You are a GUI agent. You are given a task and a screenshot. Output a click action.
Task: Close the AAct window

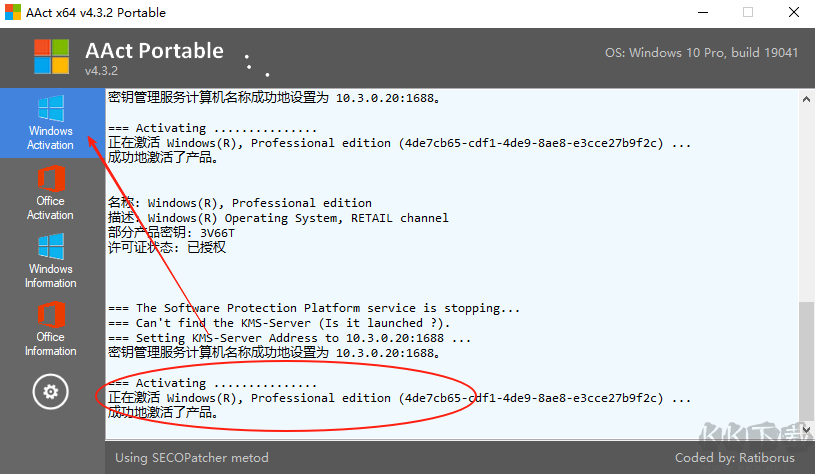click(794, 12)
